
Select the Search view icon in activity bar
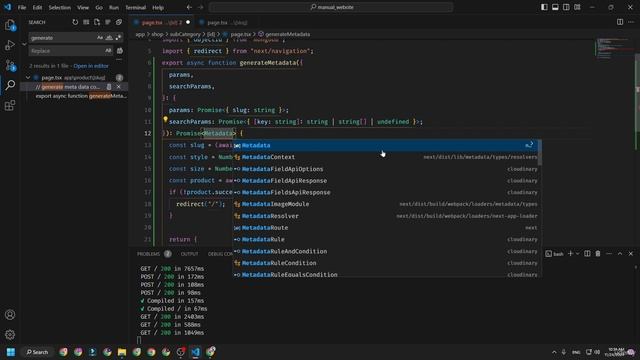(10, 85)
